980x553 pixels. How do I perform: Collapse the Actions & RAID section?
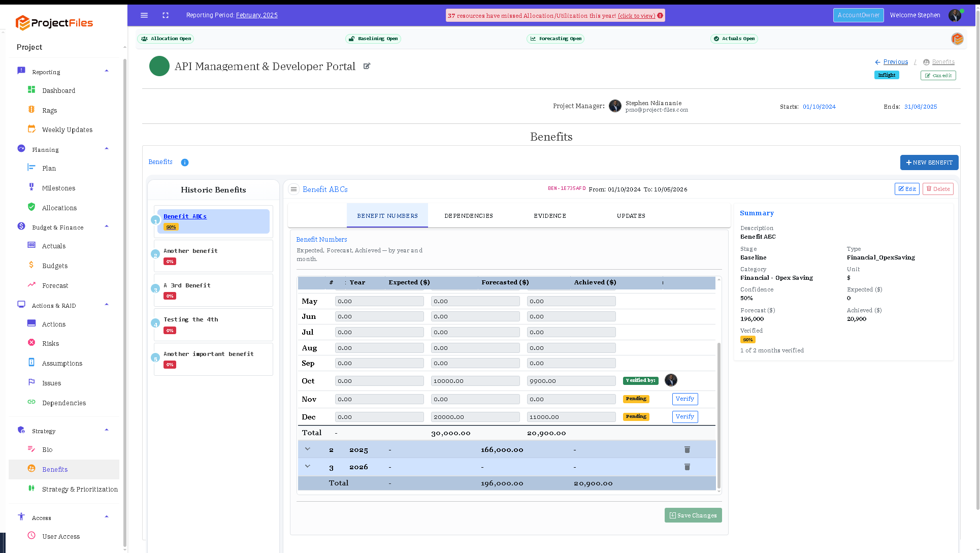(x=107, y=305)
